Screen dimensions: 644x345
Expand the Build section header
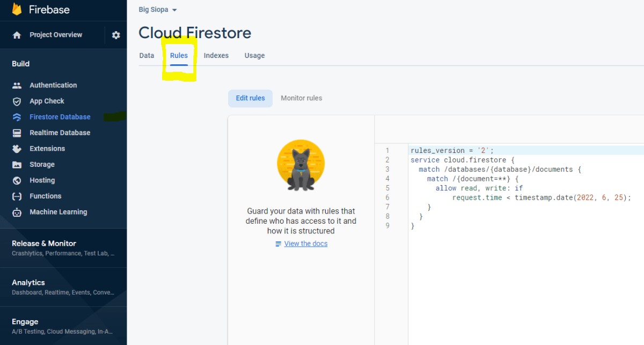pyautogui.click(x=21, y=64)
